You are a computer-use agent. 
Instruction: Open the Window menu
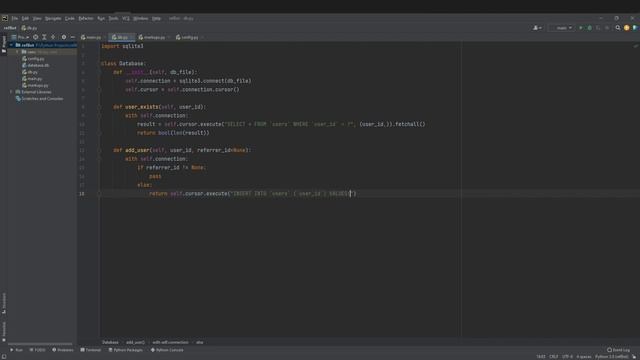(x=141, y=18)
